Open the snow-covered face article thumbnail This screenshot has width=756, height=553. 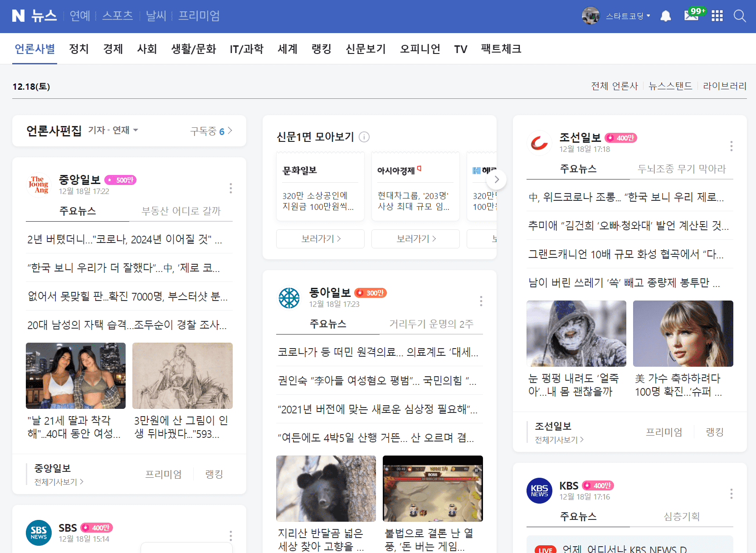576,334
